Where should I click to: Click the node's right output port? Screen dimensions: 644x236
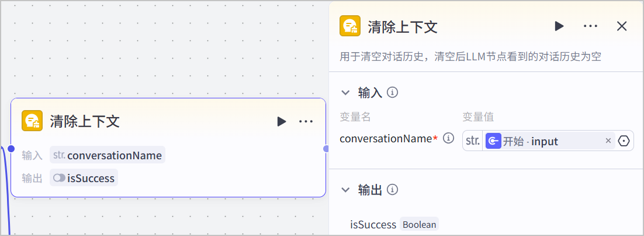(x=326, y=149)
